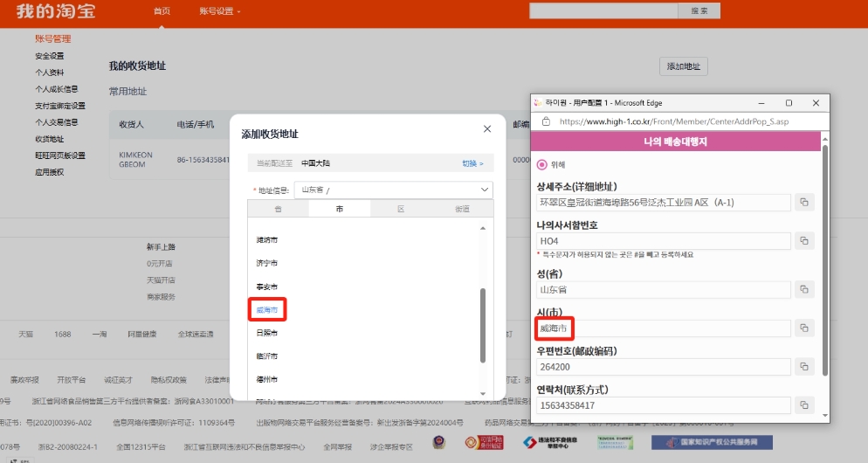Click the city list scrollbar thumb
The height and width of the screenshot is (463, 868).
(483, 325)
